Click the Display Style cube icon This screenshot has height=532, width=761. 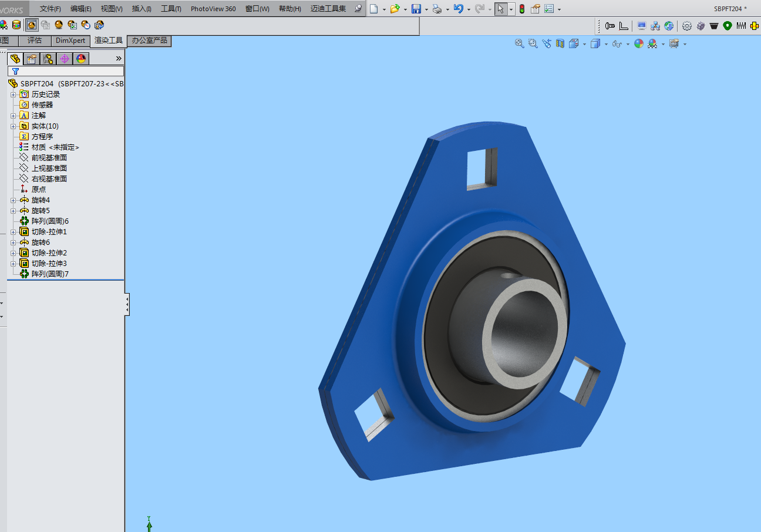click(x=595, y=43)
